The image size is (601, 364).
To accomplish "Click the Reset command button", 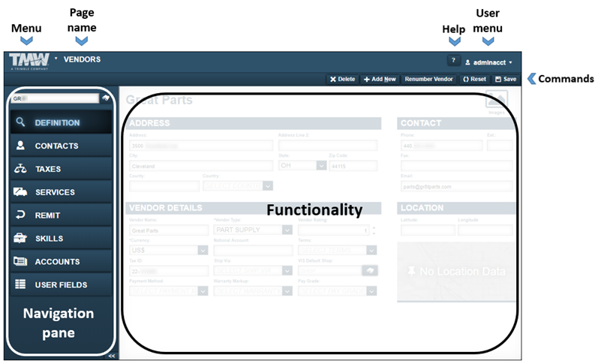I will pyautogui.click(x=474, y=79).
